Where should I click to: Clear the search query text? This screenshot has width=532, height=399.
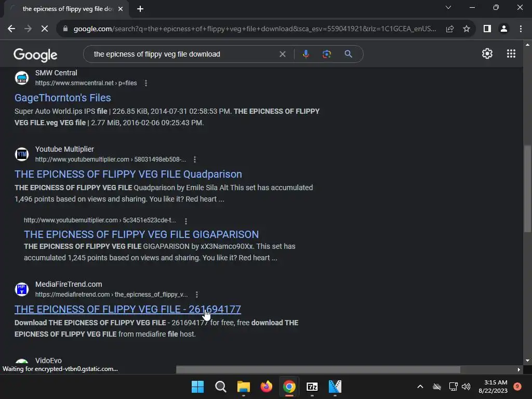[x=282, y=54]
